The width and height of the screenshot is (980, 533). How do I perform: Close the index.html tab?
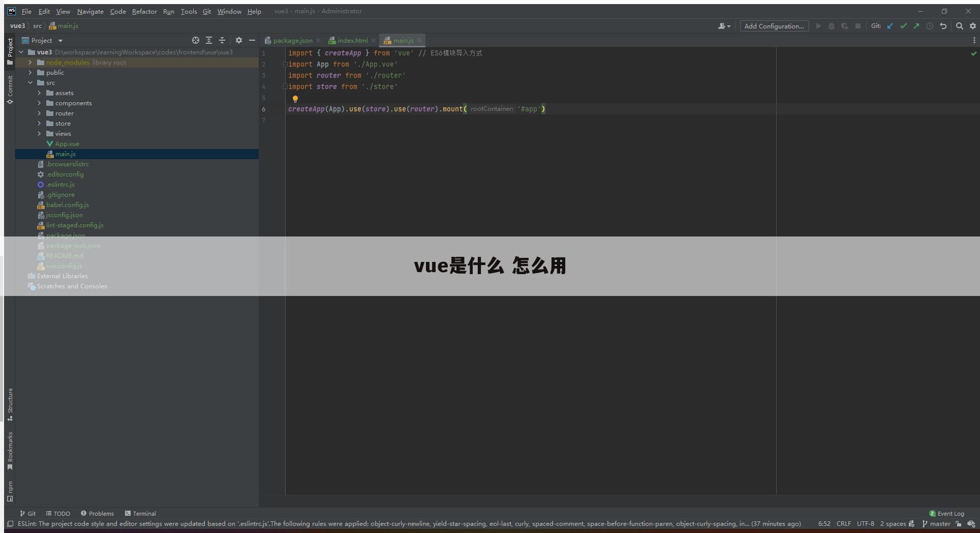(374, 40)
